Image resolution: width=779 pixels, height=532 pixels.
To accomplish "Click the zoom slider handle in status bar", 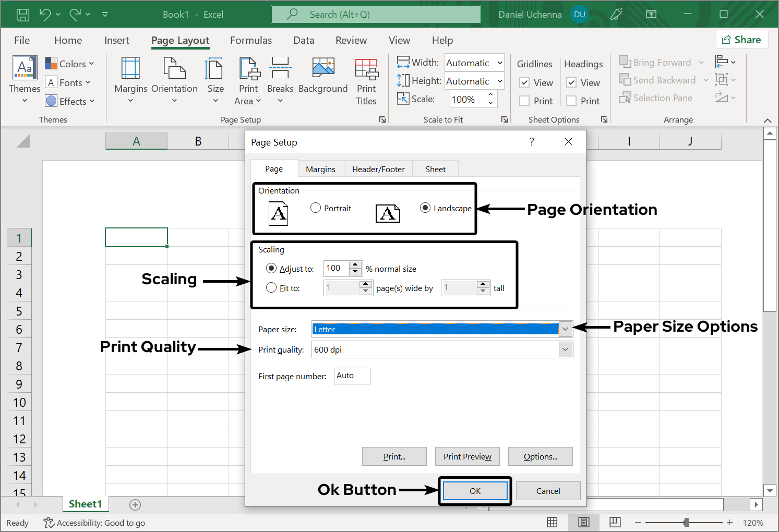I will click(x=686, y=522).
